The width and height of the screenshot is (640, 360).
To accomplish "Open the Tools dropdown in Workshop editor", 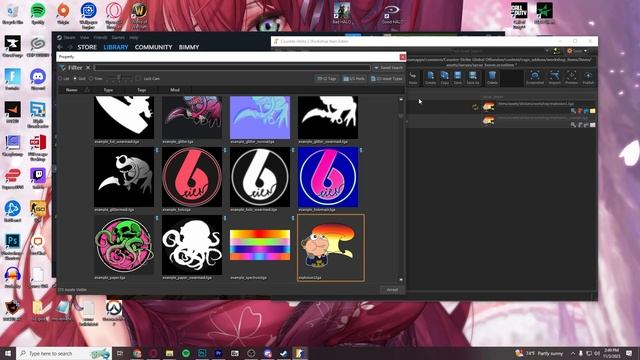I will [x=577, y=51].
